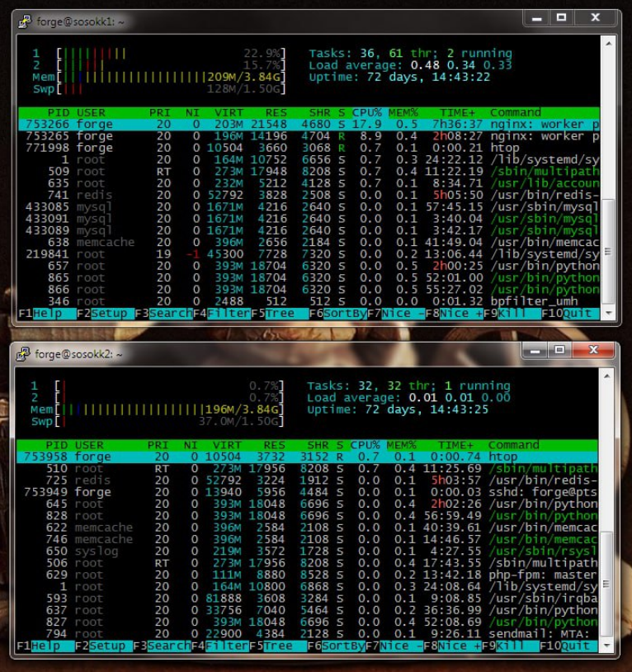Image resolution: width=632 pixels, height=672 pixels.
Task: Toggle F5 Tree view in sosokk2 htop
Action: (x=278, y=646)
